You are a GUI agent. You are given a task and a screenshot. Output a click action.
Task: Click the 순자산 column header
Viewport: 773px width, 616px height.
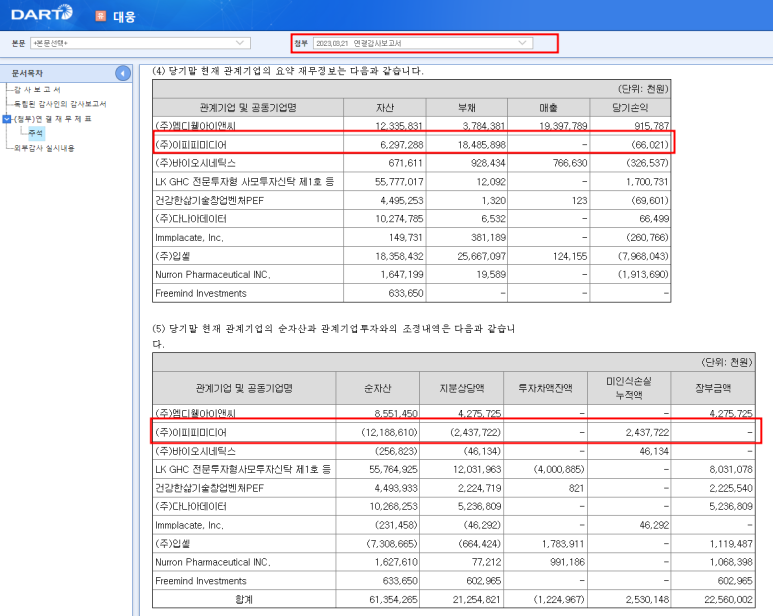378,388
